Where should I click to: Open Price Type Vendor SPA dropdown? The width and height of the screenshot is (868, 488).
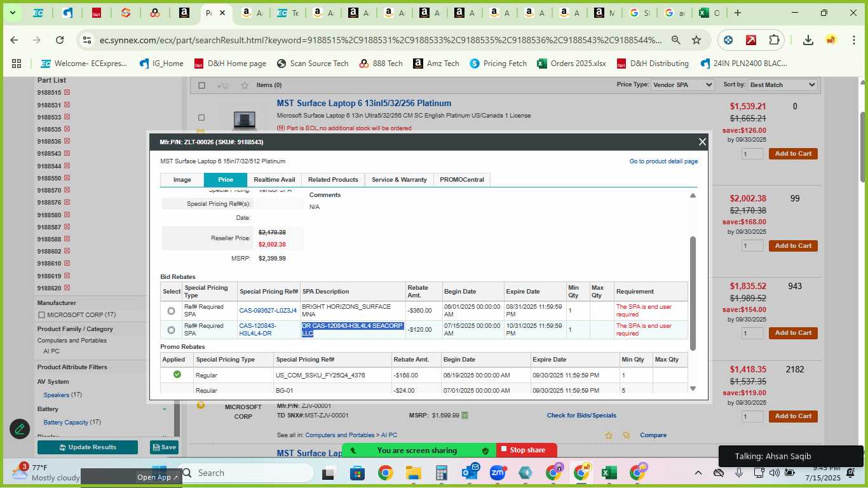click(x=683, y=85)
